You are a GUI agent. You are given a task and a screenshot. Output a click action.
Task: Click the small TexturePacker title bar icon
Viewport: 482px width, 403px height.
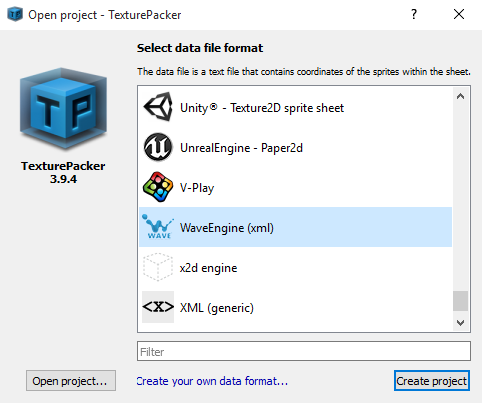[x=15, y=15]
